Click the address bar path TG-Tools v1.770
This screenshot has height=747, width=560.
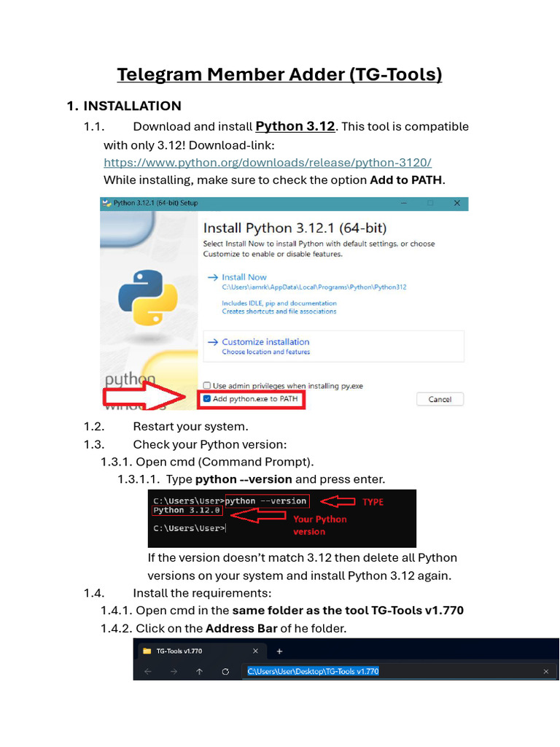(x=313, y=671)
